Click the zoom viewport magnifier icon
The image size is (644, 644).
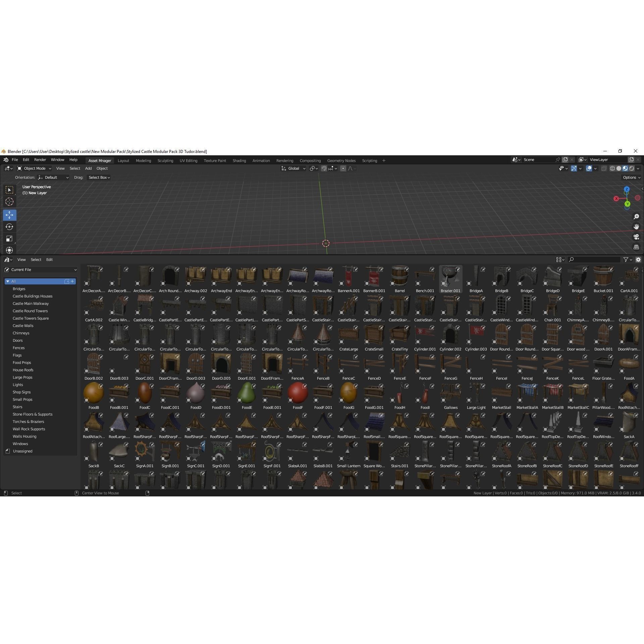tap(636, 217)
